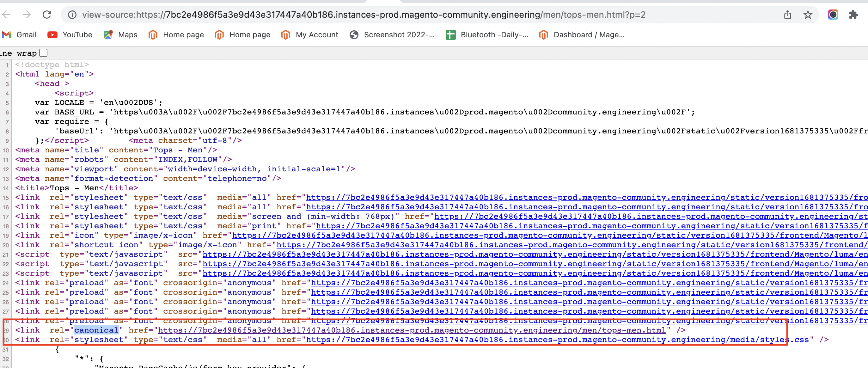
Task: Click the site information icon in address bar
Action: (72, 15)
